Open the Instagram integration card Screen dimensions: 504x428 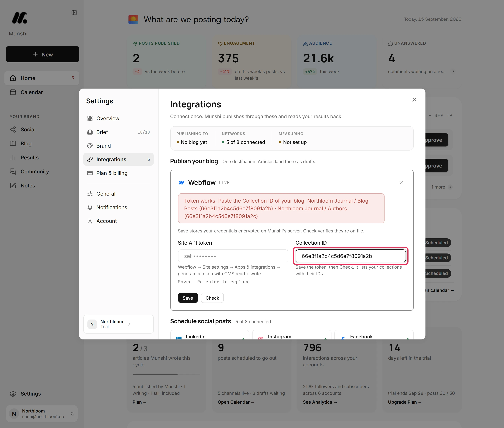[292, 335]
